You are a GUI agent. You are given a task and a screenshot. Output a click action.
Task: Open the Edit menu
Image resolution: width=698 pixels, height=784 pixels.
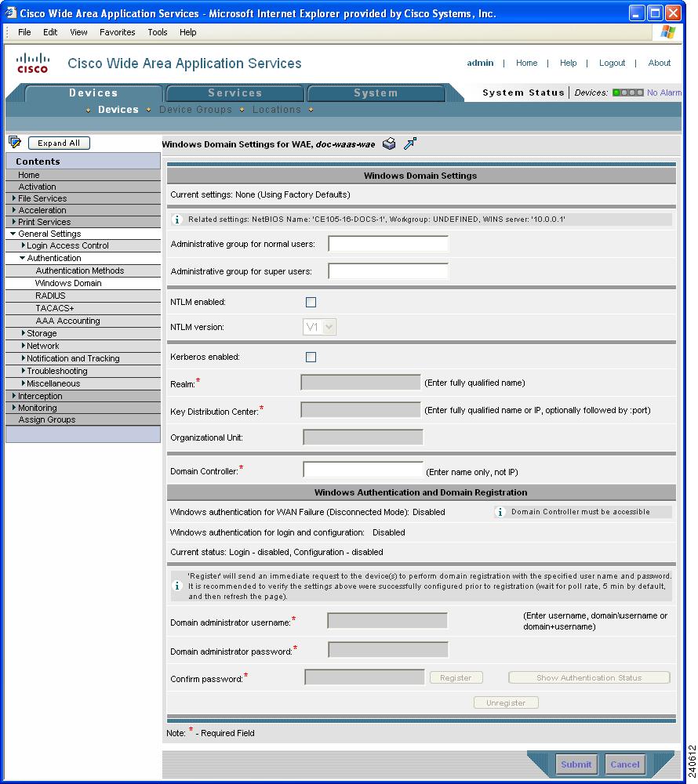tap(50, 32)
